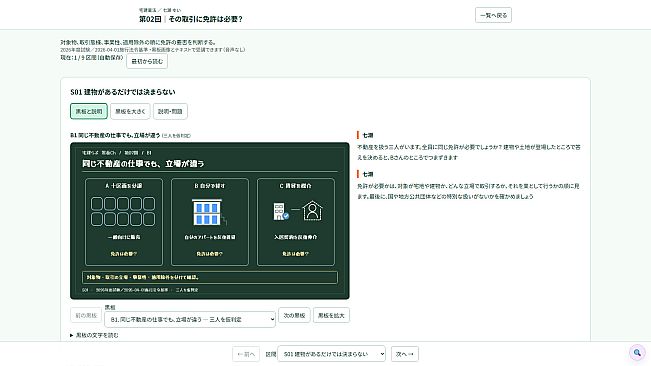Click the 黒板を拡大 button

[331, 315]
